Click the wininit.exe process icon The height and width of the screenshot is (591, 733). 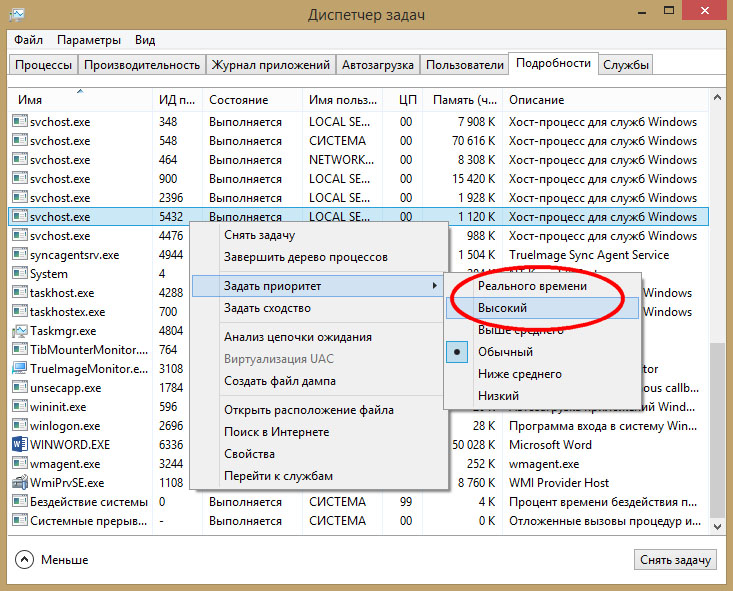click(20, 406)
